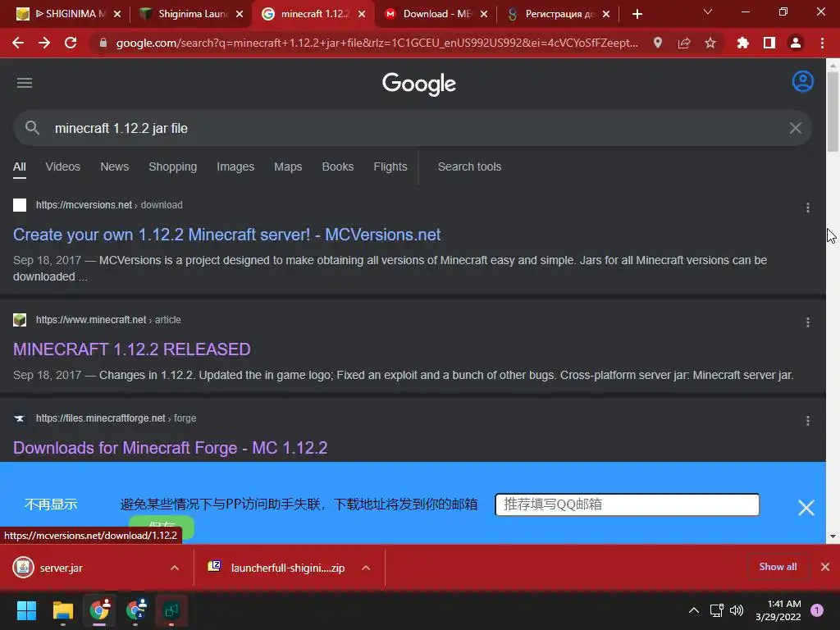Screen dimensions: 840x630
Task: Open the Chrome three-dot menu
Action: tap(822, 43)
